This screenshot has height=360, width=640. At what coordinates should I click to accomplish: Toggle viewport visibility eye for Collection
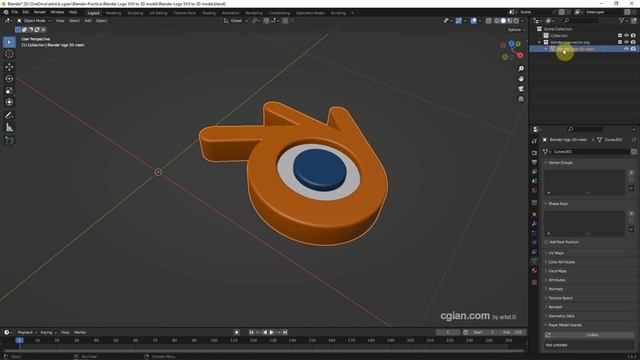click(627, 36)
